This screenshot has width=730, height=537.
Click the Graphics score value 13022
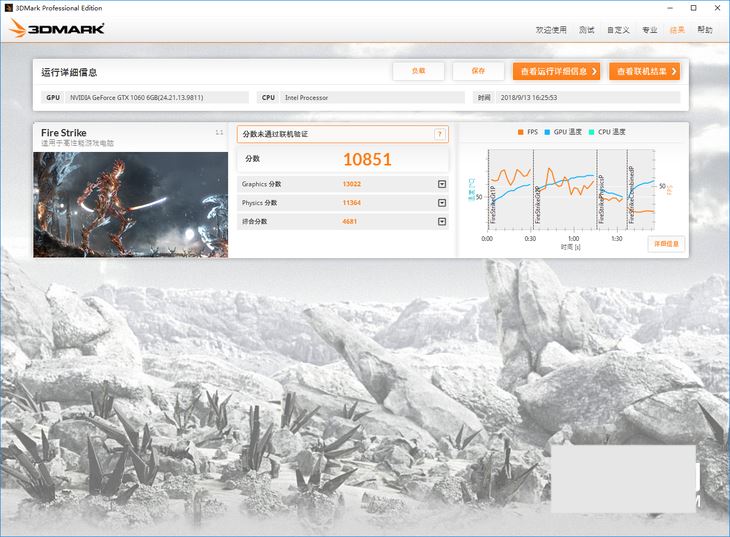coord(351,184)
